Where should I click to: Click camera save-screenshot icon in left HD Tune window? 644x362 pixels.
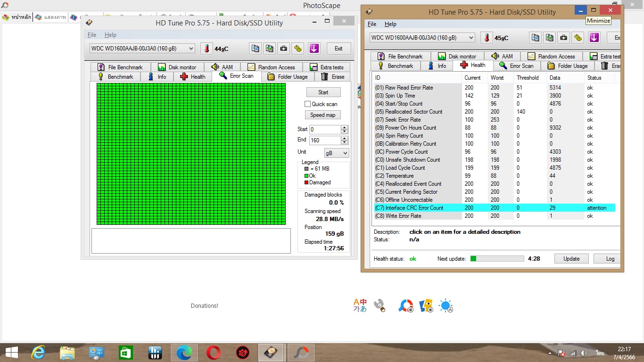tap(283, 49)
